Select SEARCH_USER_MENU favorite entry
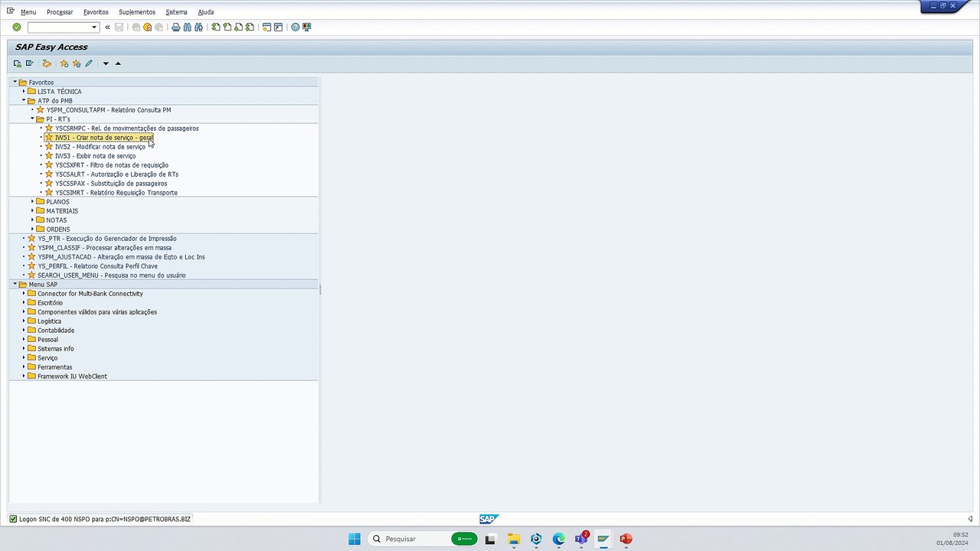 click(x=112, y=275)
